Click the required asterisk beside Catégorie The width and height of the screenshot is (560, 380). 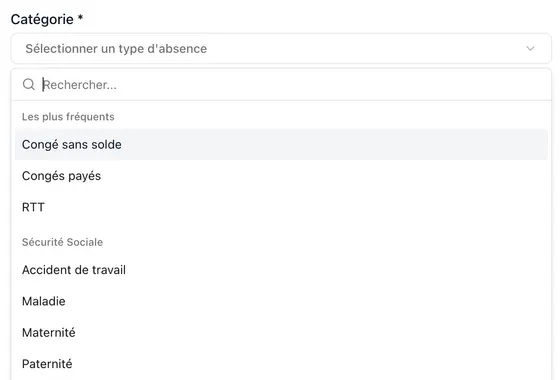80,17
